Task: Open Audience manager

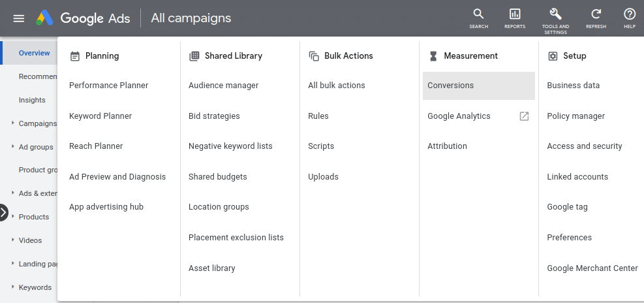Action: [x=223, y=86]
